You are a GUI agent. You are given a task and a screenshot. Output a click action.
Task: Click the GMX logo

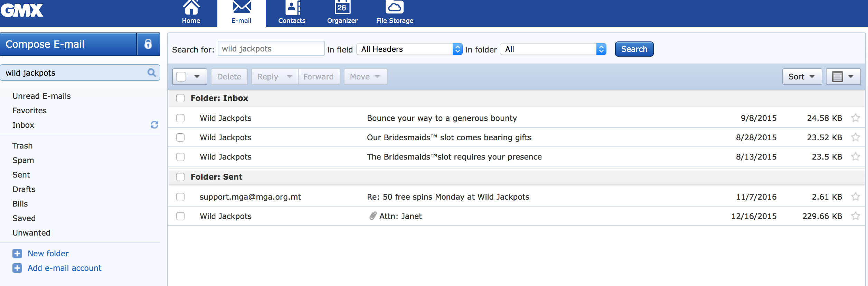(x=22, y=10)
